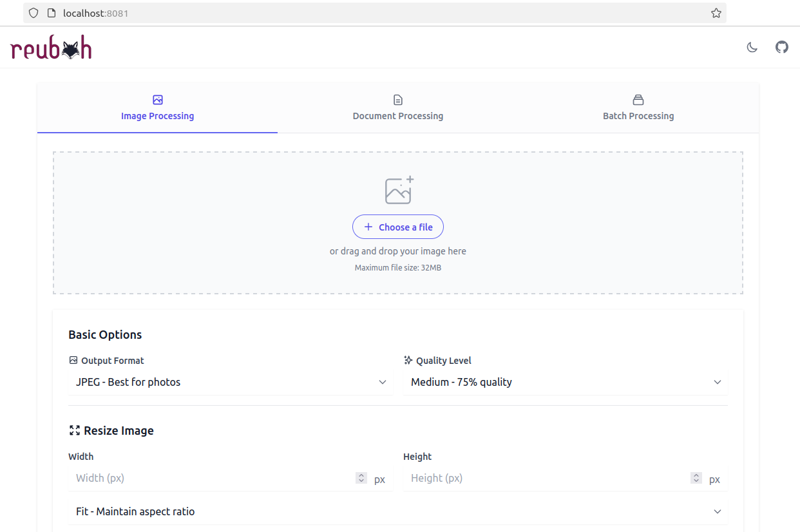This screenshot has height=532, width=800.
Task: Click the reubah fox logo
Action: (52, 49)
